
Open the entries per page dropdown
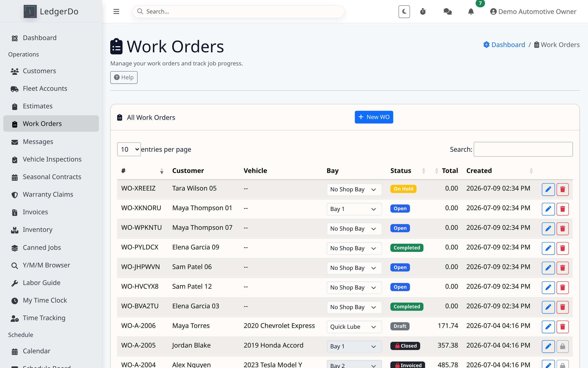coord(129,149)
